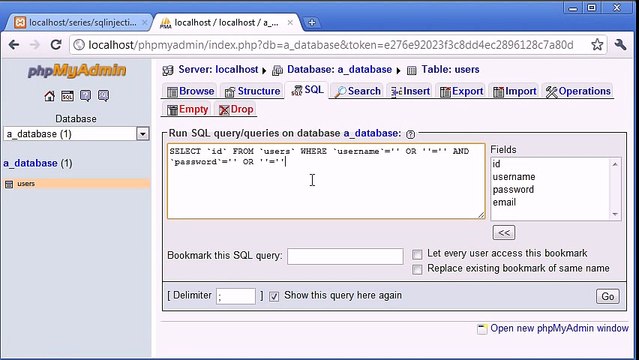
Task: Switch to the localhost/series/sqlinjecti browser tab
Action: click(78, 22)
